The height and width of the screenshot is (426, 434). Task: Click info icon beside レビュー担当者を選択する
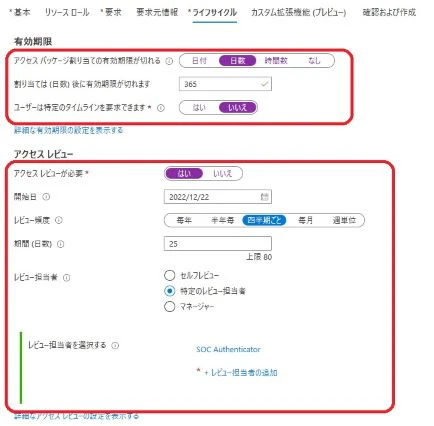click(115, 345)
